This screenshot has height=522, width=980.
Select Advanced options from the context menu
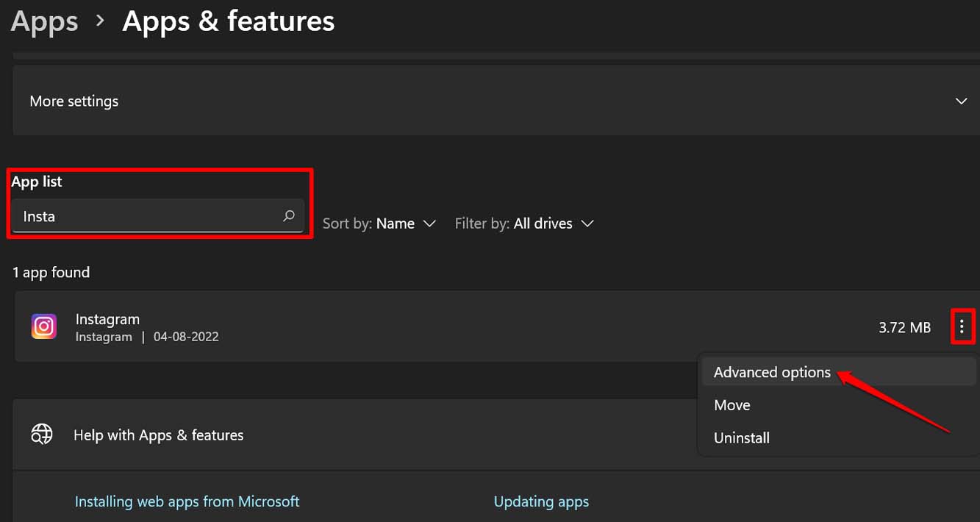pos(772,372)
